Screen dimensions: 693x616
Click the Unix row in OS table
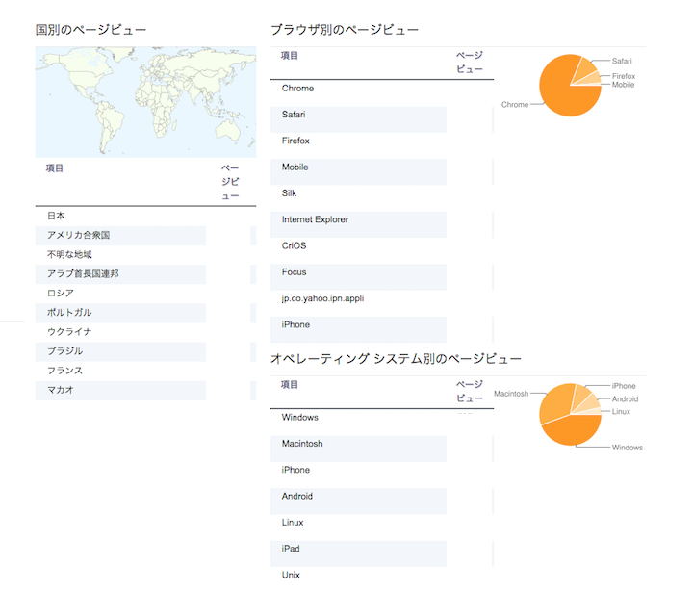[382, 580]
